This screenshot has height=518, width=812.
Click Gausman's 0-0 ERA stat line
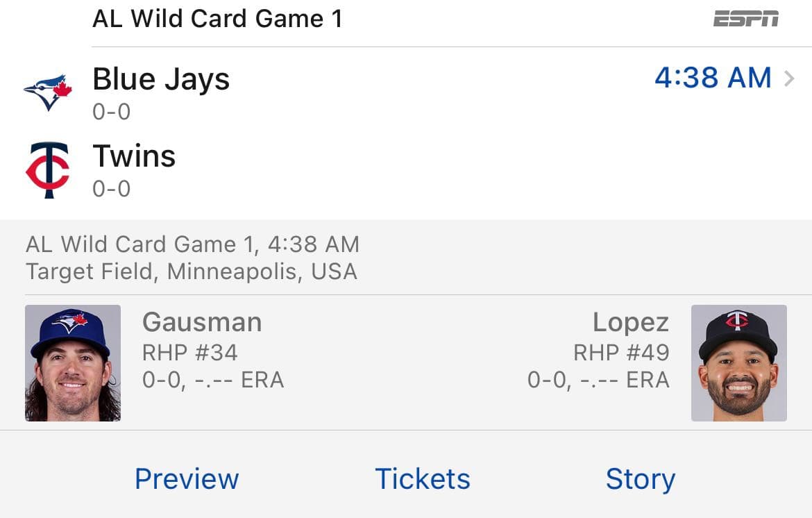pyautogui.click(x=211, y=380)
